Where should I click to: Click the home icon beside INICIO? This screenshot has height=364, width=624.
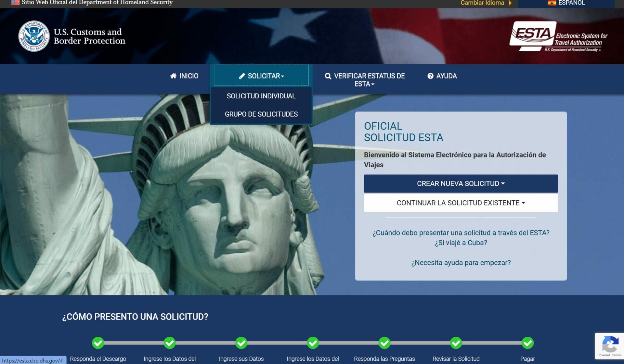[173, 76]
